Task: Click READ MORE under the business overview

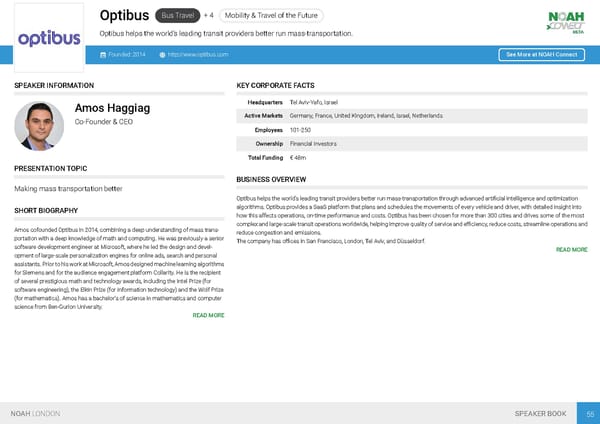Action: coord(571,249)
